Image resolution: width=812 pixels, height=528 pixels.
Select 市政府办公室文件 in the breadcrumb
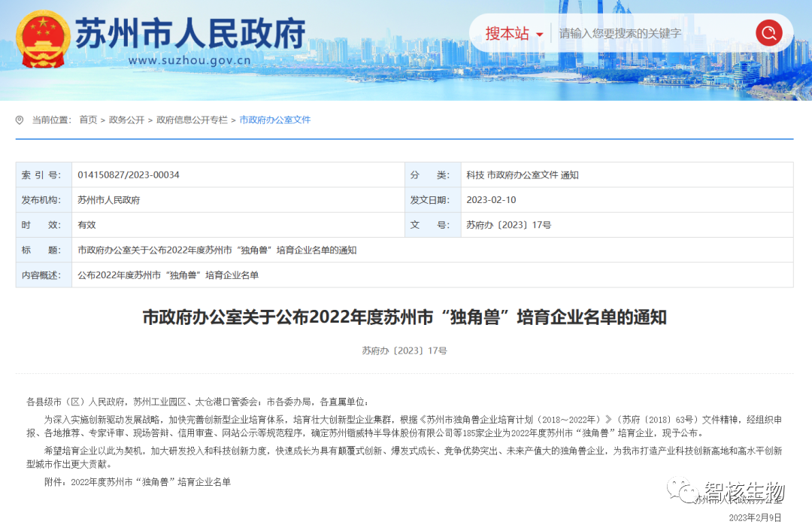[x=274, y=119]
